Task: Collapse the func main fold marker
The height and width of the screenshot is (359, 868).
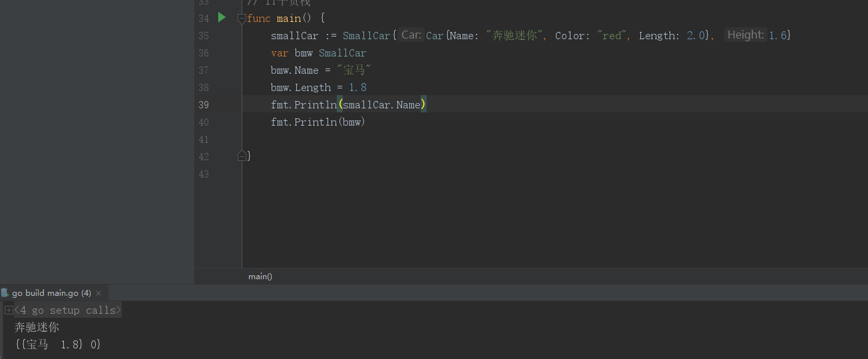Action: pyautogui.click(x=242, y=19)
